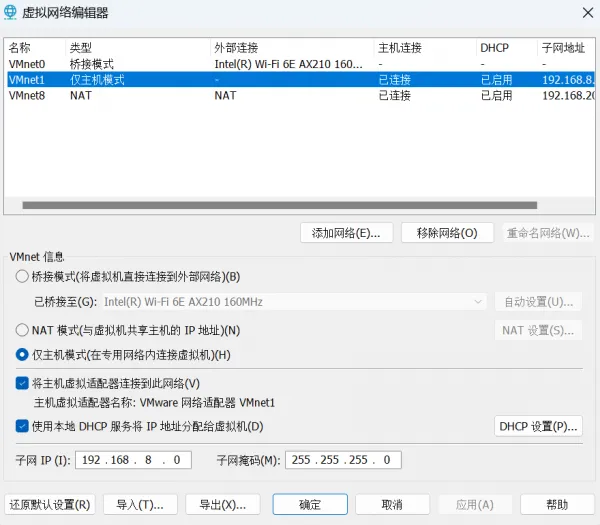Select the VMnet8 row

300,95
